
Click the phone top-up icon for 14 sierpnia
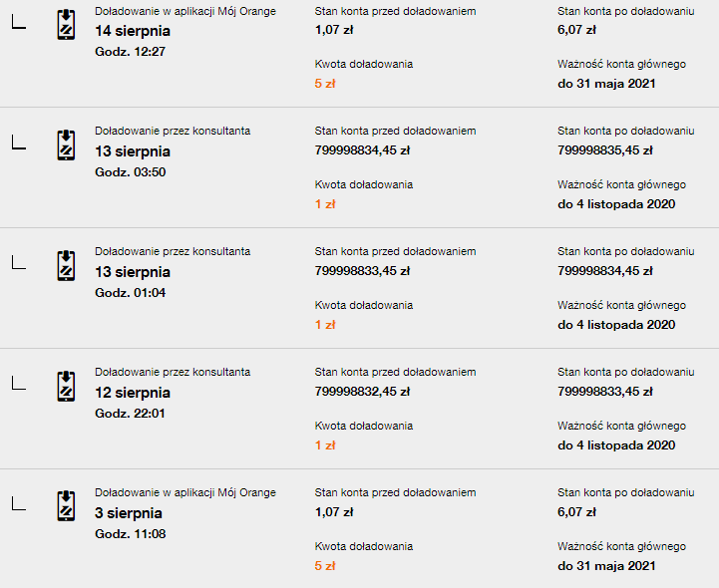tap(66, 25)
